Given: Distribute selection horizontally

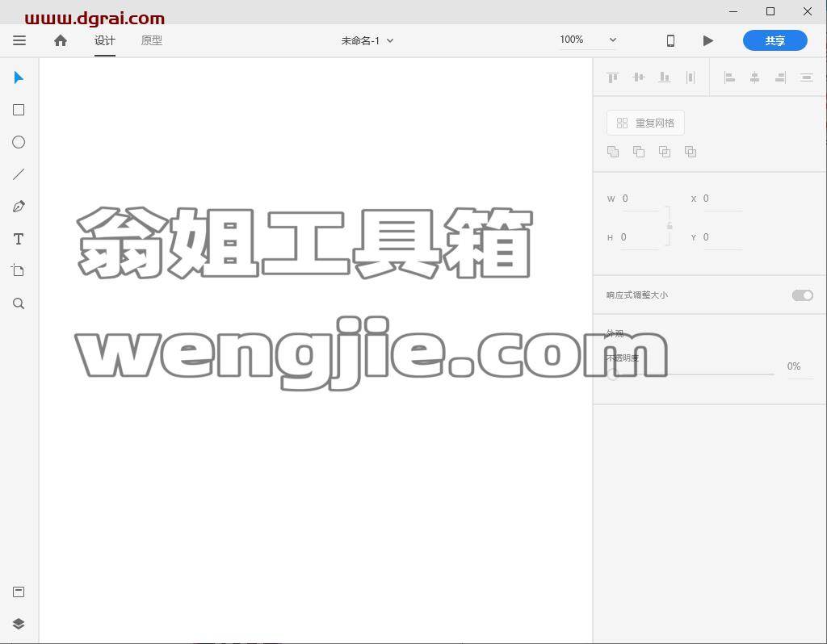Looking at the screenshot, I should [x=691, y=77].
